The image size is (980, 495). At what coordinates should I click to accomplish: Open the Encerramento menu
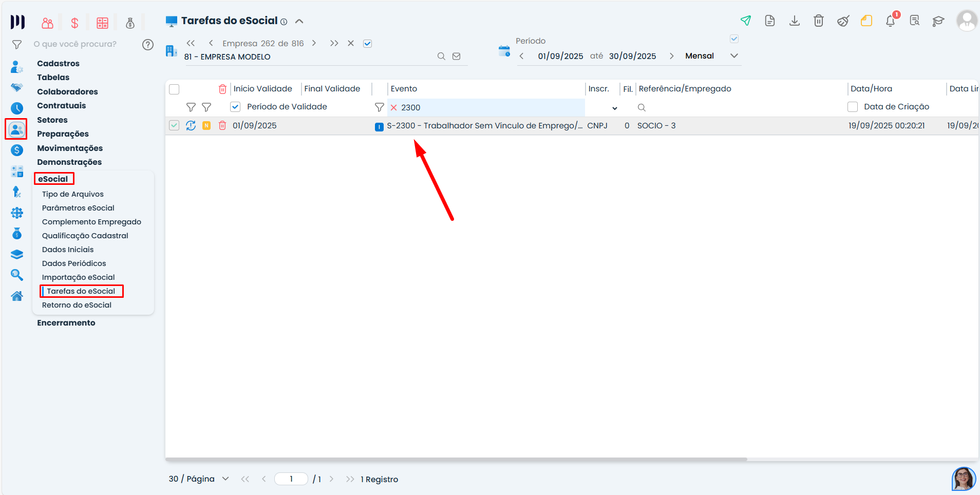(66, 323)
